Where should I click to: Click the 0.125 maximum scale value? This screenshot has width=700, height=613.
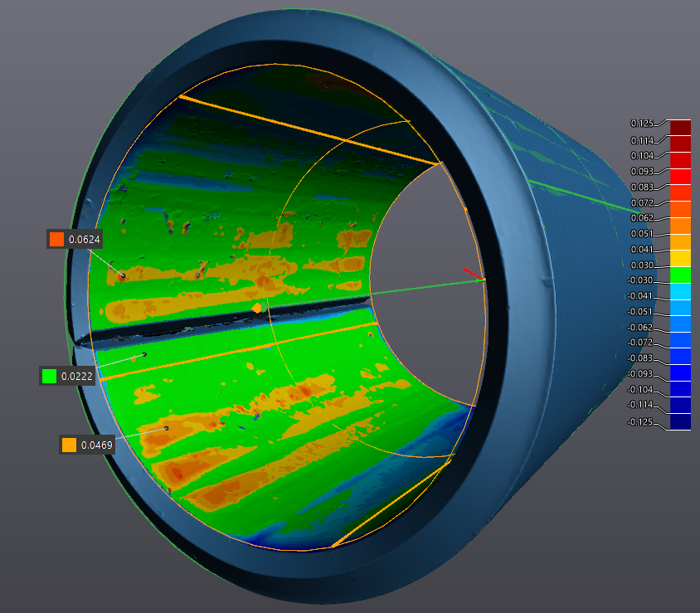coord(642,124)
